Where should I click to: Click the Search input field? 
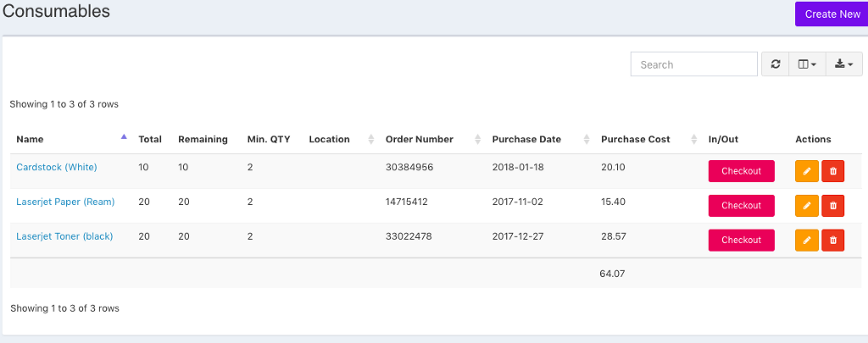click(693, 64)
